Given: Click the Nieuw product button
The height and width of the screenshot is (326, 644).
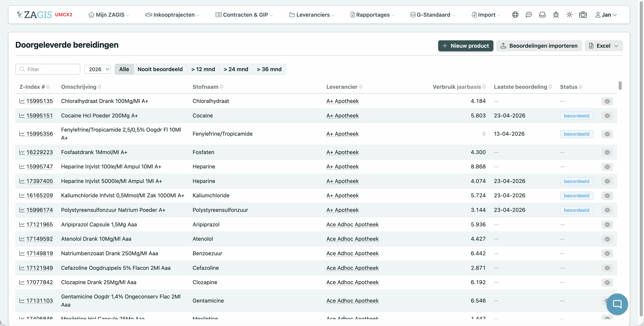Looking at the screenshot, I should click(x=466, y=46).
